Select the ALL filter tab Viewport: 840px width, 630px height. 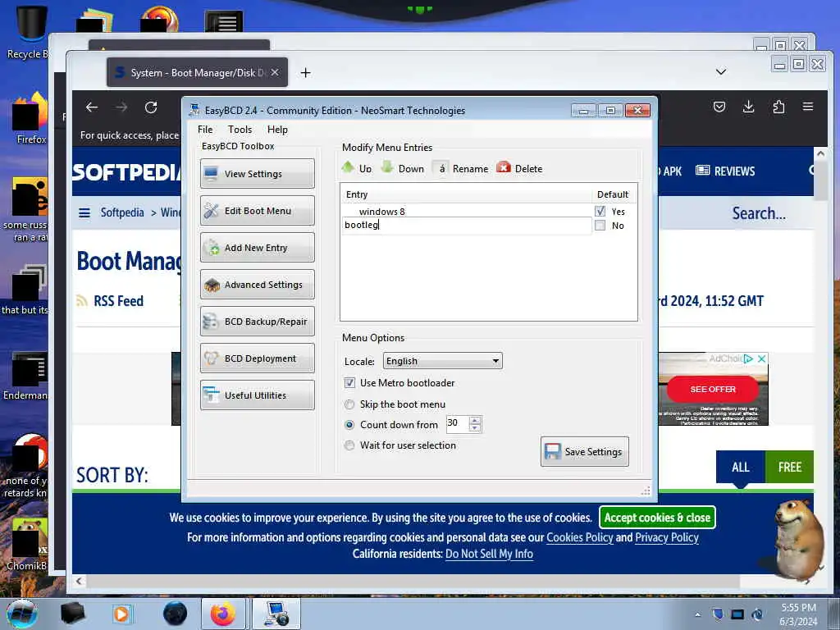pos(741,467)
